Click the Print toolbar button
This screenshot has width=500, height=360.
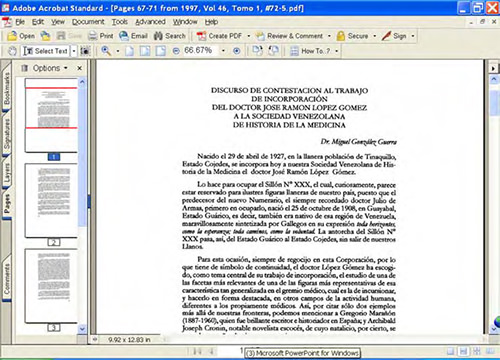pyautogui.click(x=101, y=36)
